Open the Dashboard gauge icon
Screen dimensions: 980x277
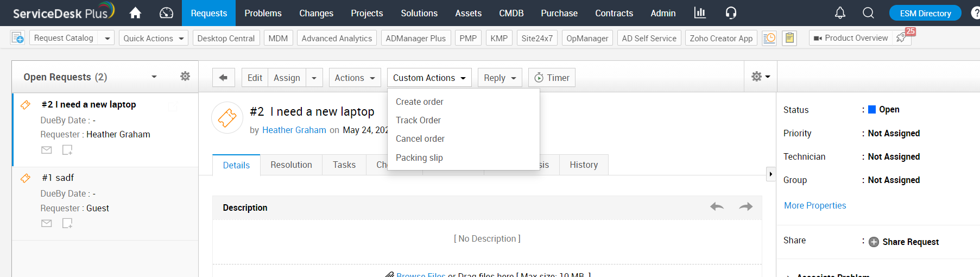click(166, 12)
